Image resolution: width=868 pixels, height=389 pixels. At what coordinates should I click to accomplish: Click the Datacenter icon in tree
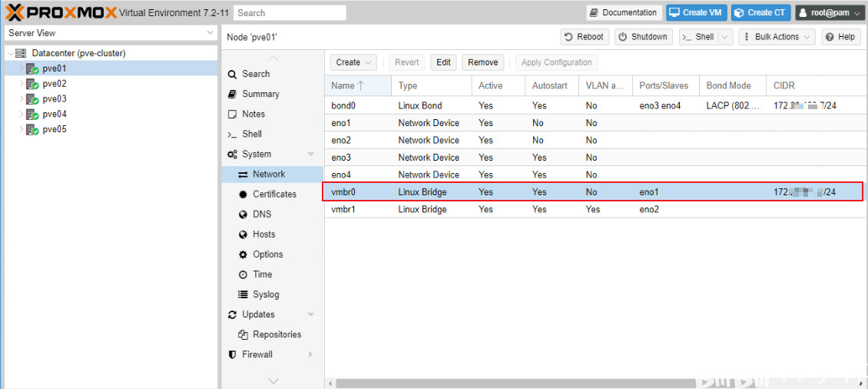pyautogui.click(x=21, y=54)
